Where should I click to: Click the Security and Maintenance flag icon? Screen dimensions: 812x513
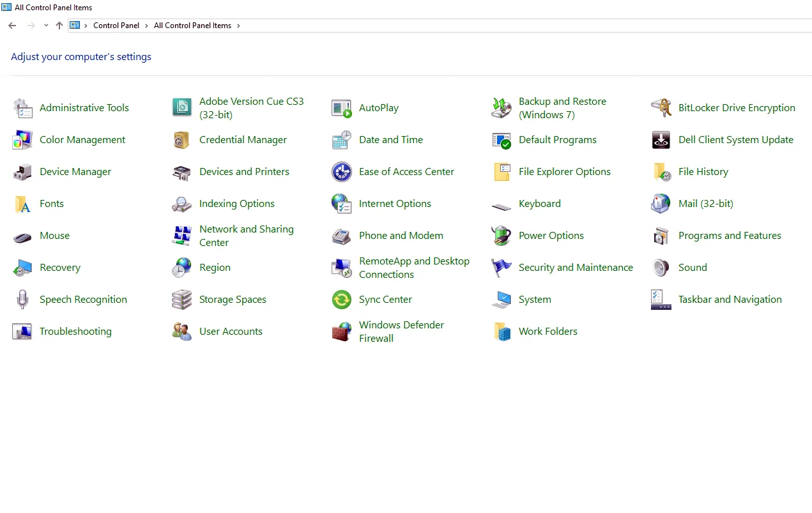(502, 268)
